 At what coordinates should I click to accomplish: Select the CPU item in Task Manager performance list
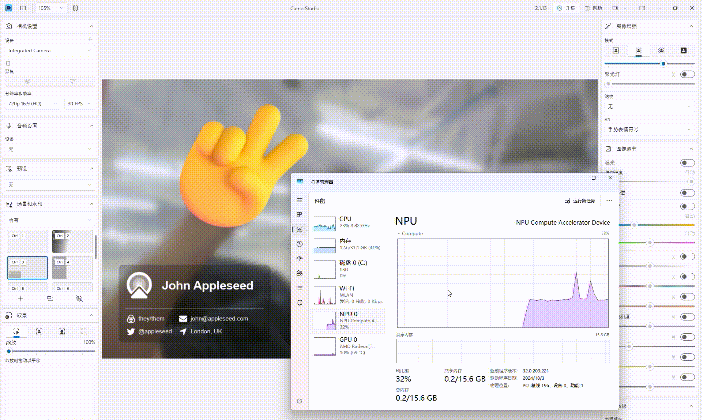pos(346,222)
